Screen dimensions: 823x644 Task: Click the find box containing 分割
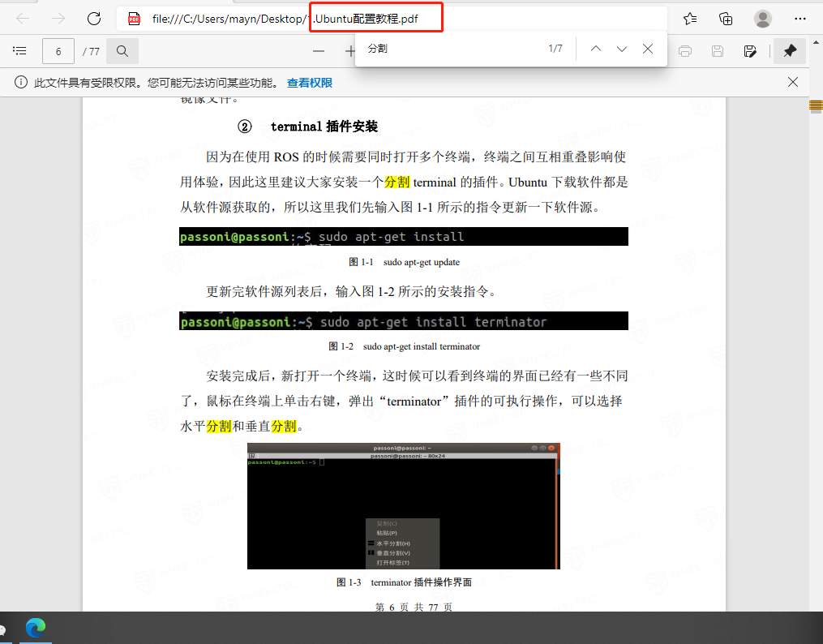click(x=452, y=49)
